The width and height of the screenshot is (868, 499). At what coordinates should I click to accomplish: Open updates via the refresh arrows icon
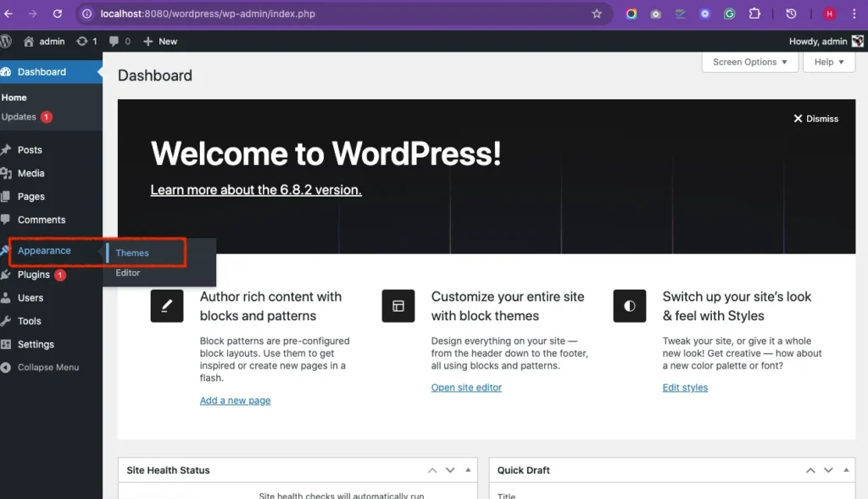click(81, 41)
